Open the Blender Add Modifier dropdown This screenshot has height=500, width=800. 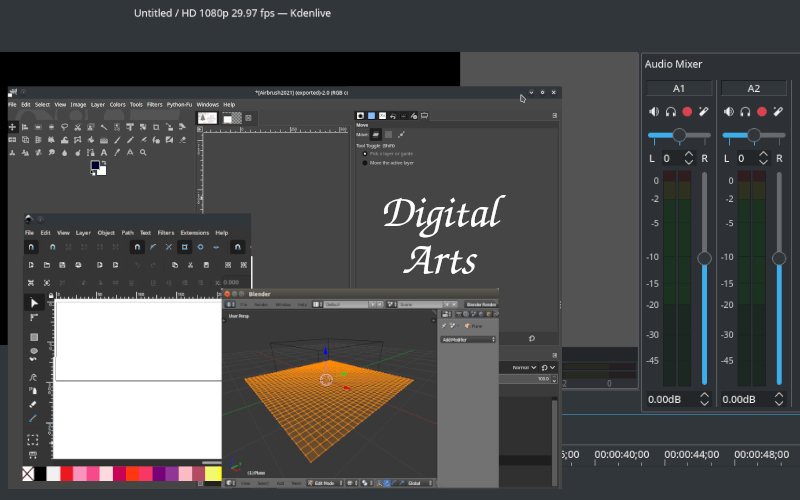469,339
